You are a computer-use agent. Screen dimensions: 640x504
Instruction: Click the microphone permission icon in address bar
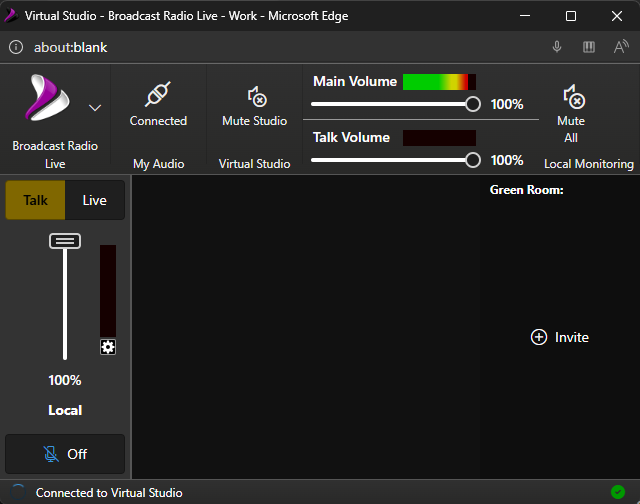(x=557, y=47)
